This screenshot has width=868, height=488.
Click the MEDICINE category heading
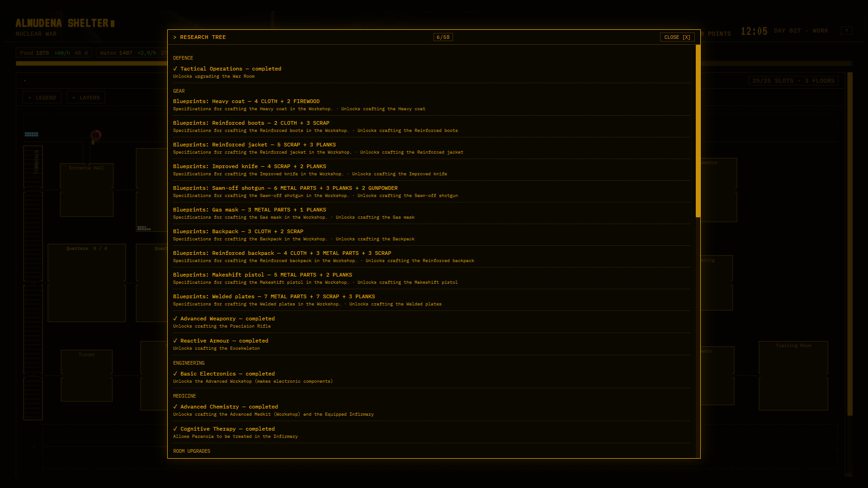[184, 396]
